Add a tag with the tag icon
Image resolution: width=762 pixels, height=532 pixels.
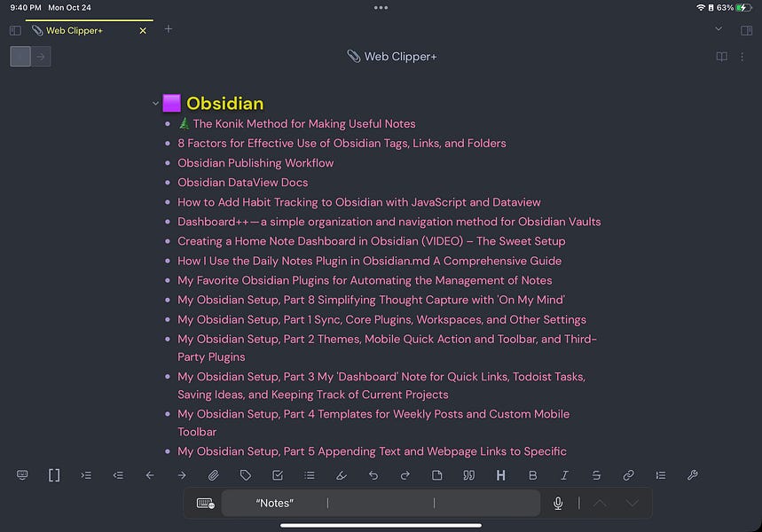click(x=245, y=475)
